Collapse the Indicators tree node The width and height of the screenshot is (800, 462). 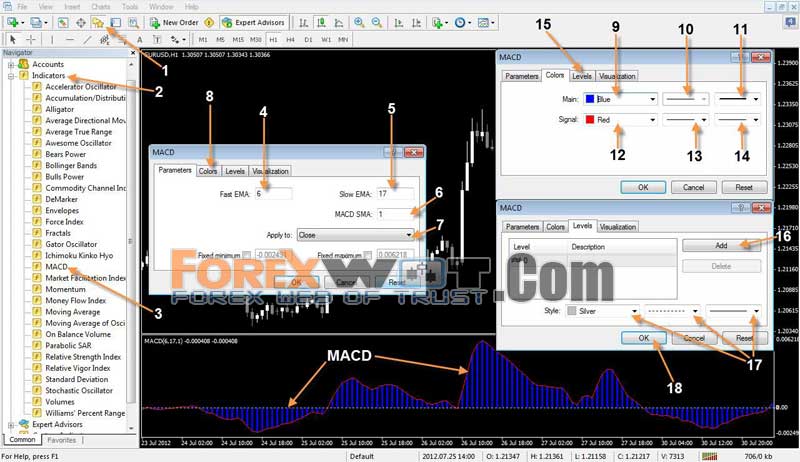tap(11, 76)
